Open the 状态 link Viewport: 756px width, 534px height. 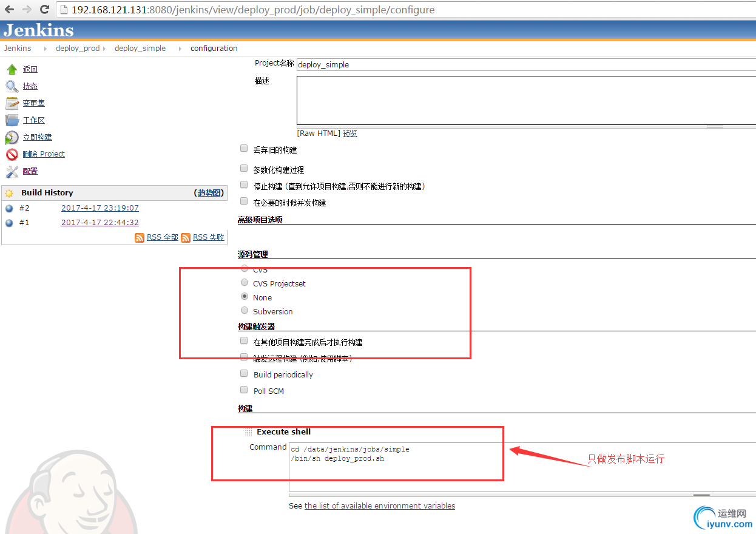click(30, 86)
